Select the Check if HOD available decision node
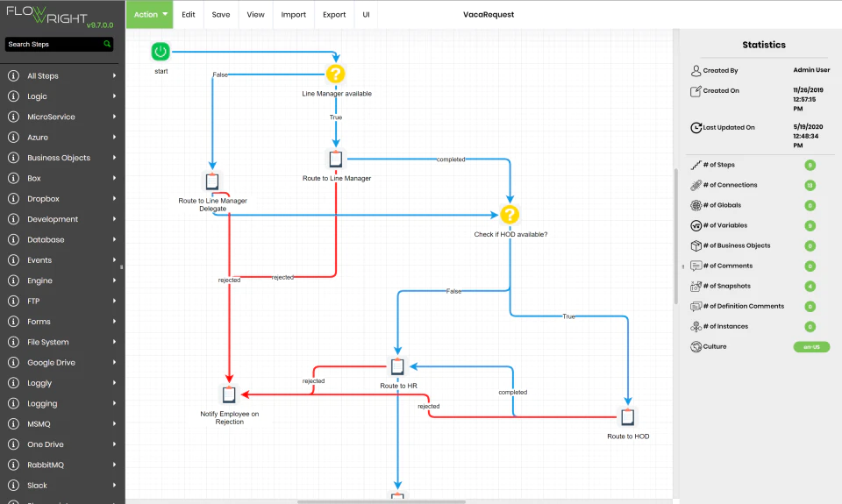Screen dimensions: 842x504 click(x=510, y=215)
